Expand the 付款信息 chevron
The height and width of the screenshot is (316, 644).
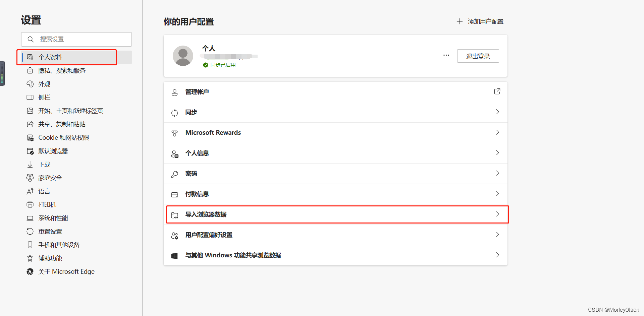(497, 193)
